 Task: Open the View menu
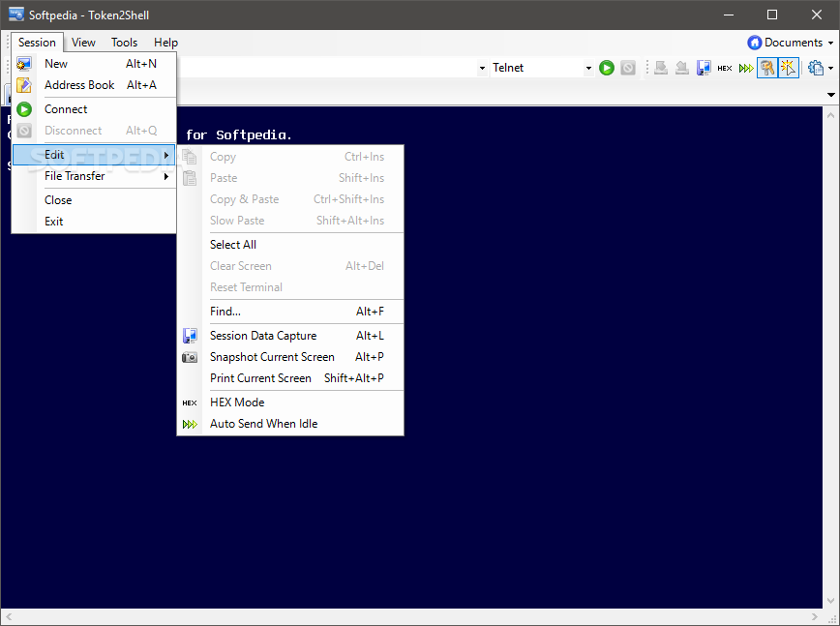coord(83,43)
